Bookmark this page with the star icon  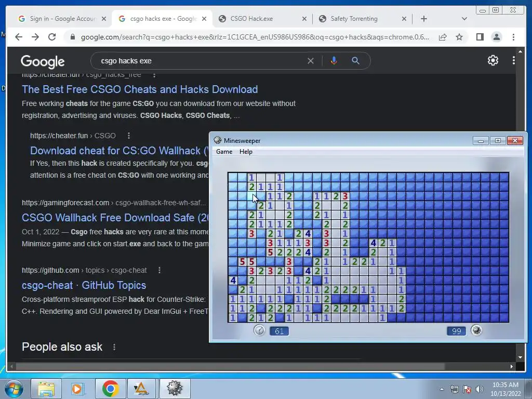459,37
